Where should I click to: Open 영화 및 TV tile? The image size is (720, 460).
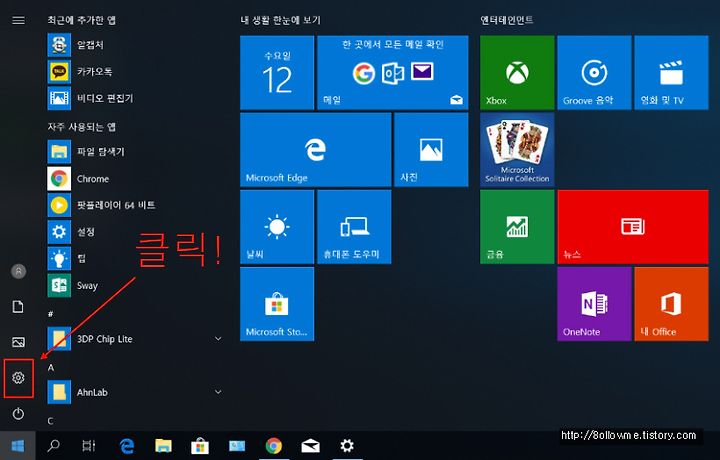(x=671, y=73)
